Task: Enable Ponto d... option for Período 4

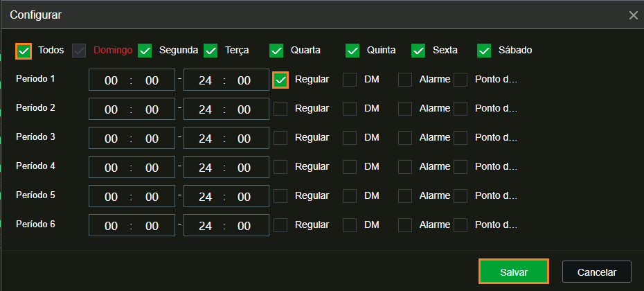Action: coord(460,167)
